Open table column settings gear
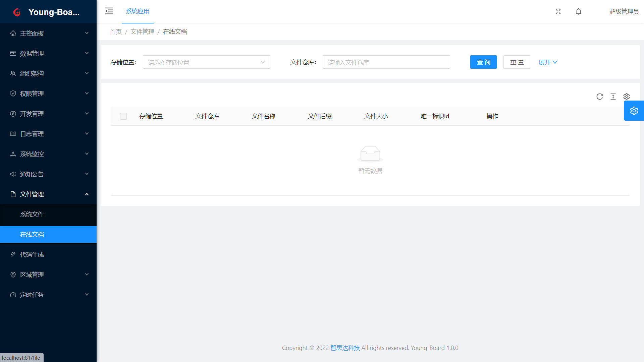The width and height of the screenshot is (644, 362). (627, 97)
